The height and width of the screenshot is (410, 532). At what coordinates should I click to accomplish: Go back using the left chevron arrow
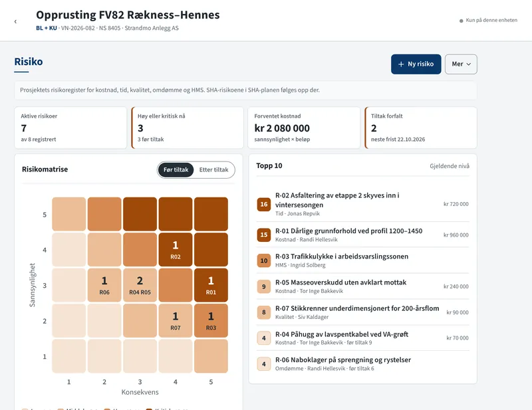tap(15, 21)
